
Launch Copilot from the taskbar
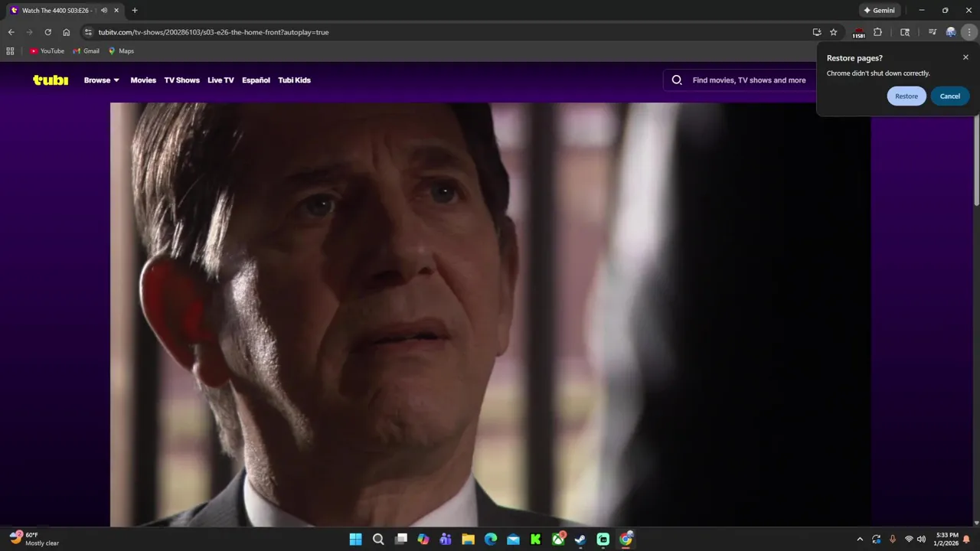coord(423,539)
